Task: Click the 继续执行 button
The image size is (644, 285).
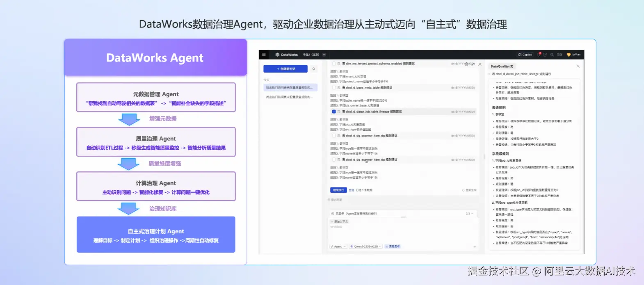Action: 338,190
